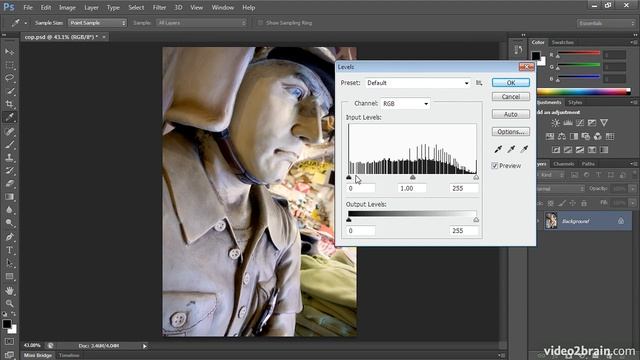Click Cancel in the Levels dialog
This screenshot has width=640, height=360.
point(511,97)
